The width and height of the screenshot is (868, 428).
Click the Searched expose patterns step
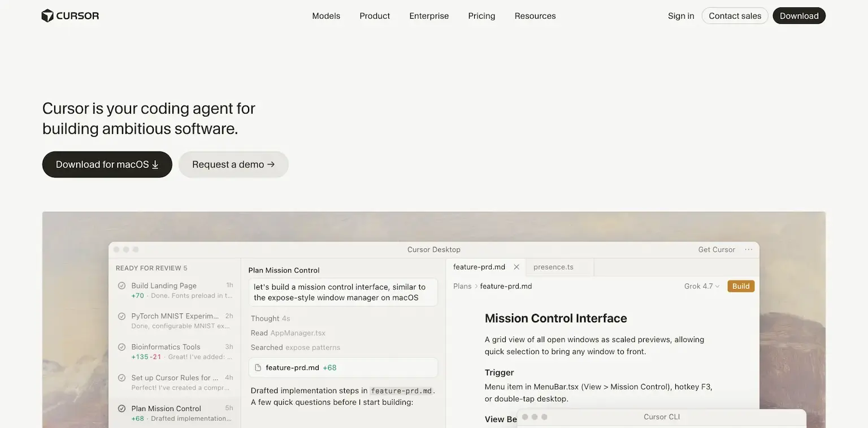[296, 347]
